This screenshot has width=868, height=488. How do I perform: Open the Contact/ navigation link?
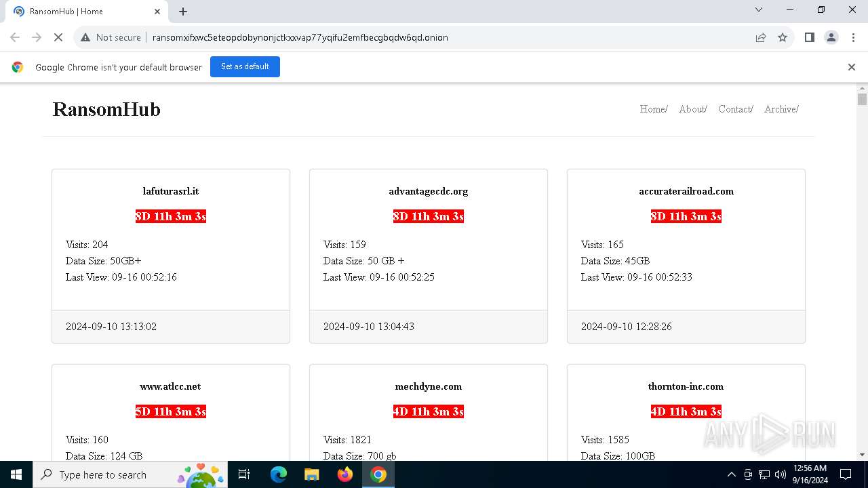point(736,109)
